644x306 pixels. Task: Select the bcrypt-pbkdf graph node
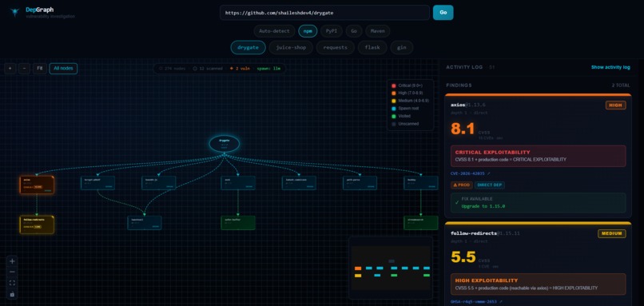[x=97, y=183]
